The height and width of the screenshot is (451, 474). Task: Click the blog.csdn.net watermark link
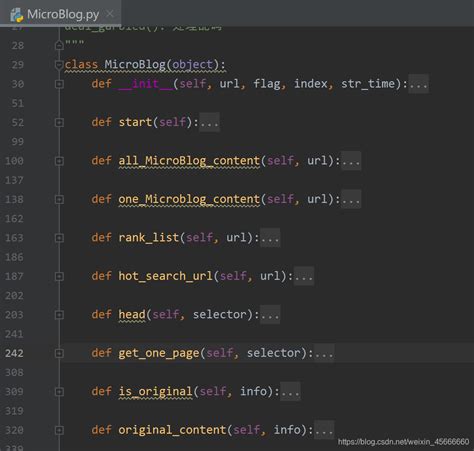click(403, 442)
